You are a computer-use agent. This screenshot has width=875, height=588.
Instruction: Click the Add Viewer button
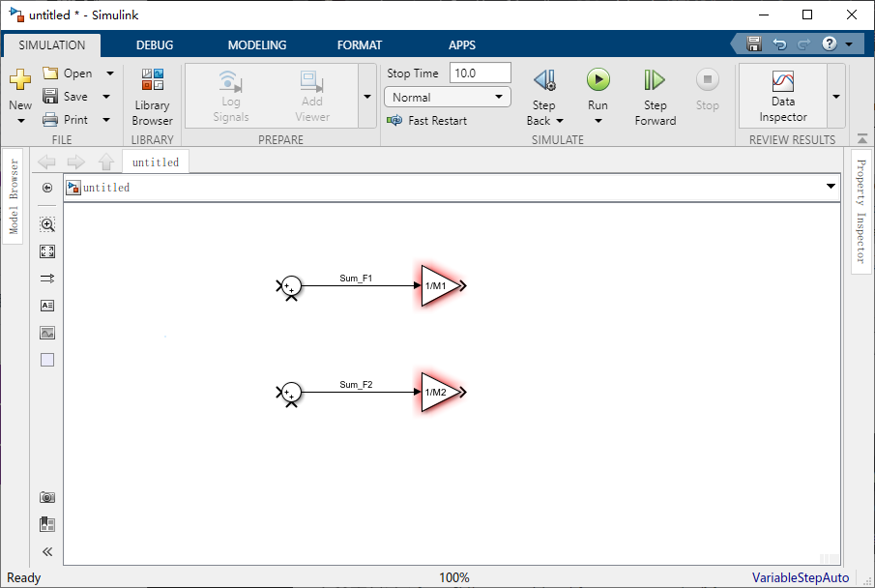312,97
